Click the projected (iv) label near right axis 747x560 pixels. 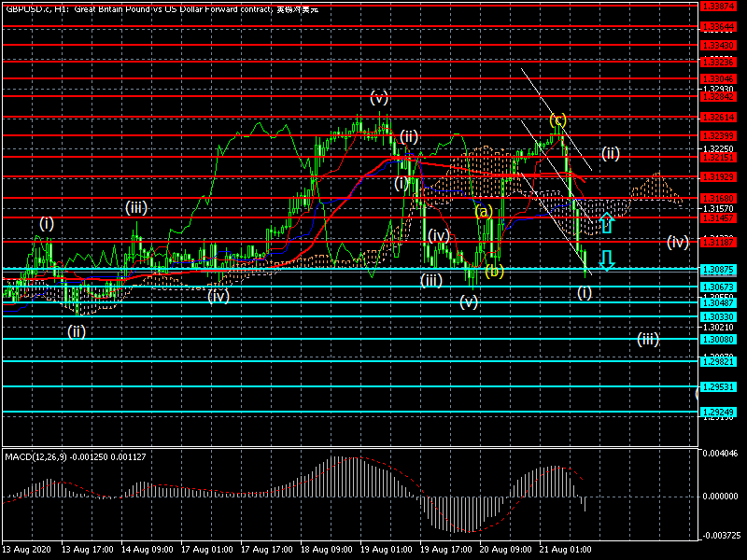tap(678, 242)
